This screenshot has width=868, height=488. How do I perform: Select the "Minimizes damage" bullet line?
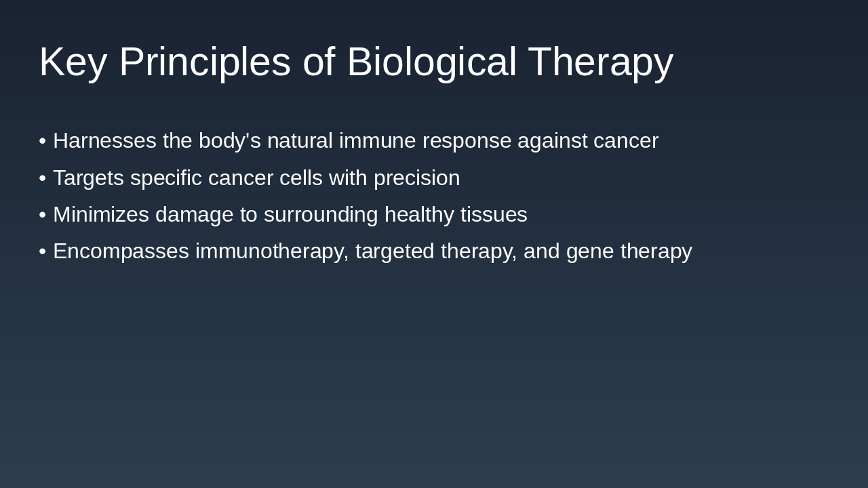click(290, 215)
